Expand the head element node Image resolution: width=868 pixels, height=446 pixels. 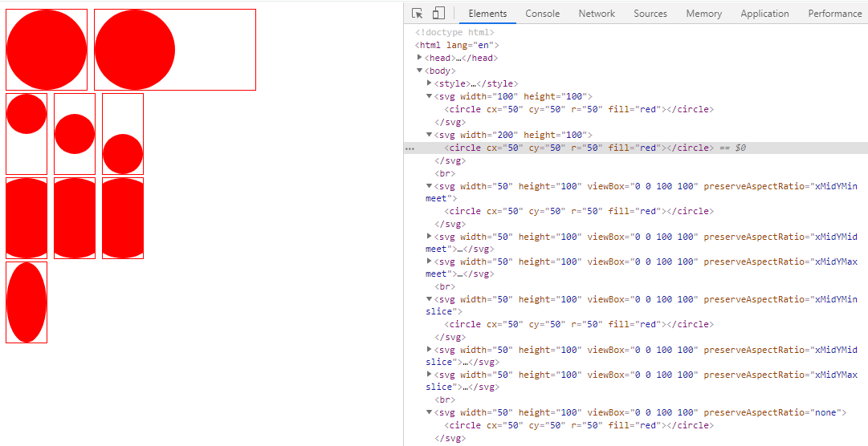pyautogui.click(x=420, y=58)
